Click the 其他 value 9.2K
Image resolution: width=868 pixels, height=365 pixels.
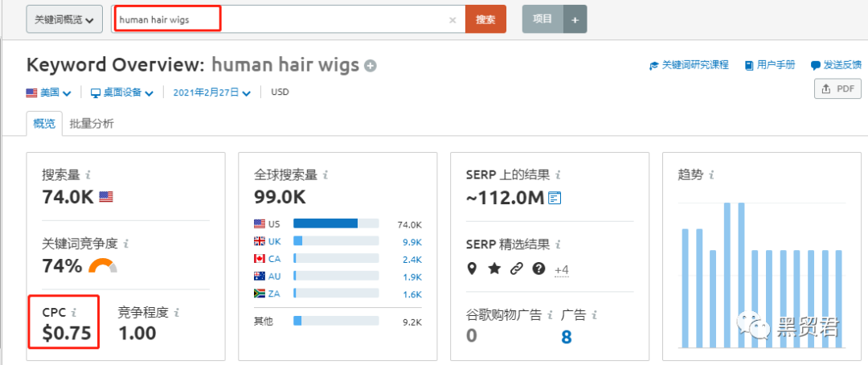[x=411, y=322]
